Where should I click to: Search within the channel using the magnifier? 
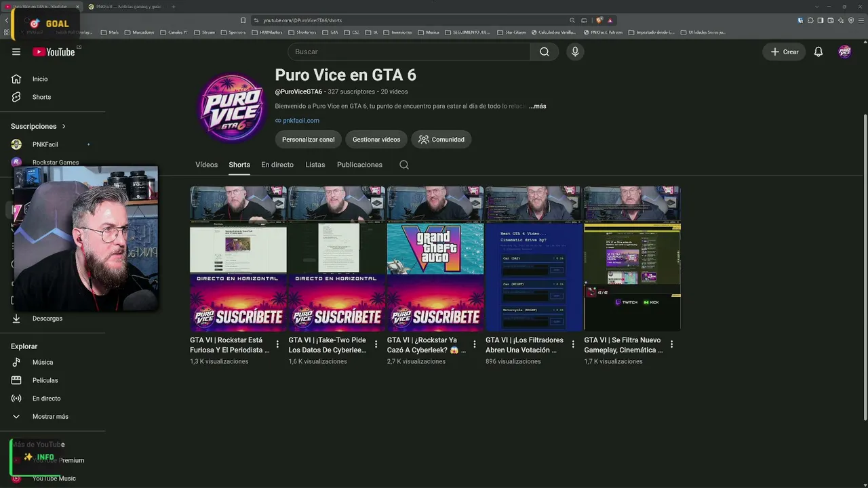404,165
